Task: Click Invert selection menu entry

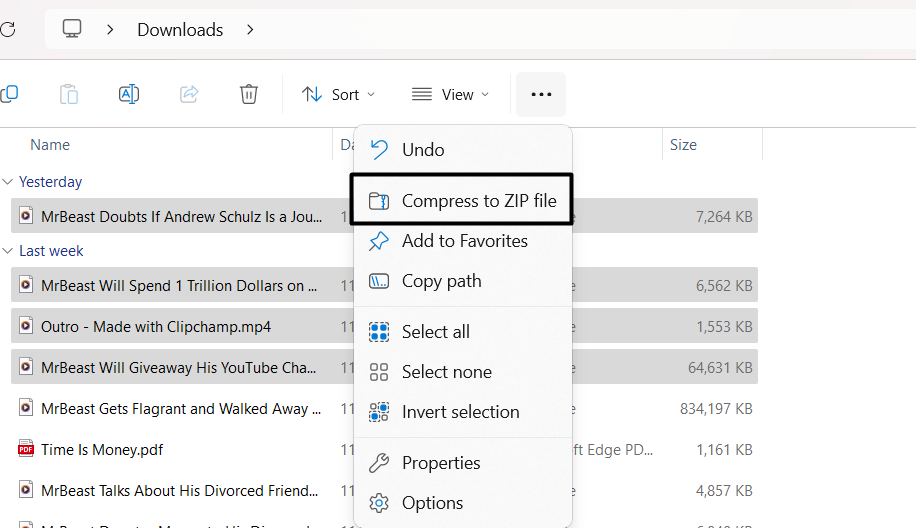Action: [460, 412]
